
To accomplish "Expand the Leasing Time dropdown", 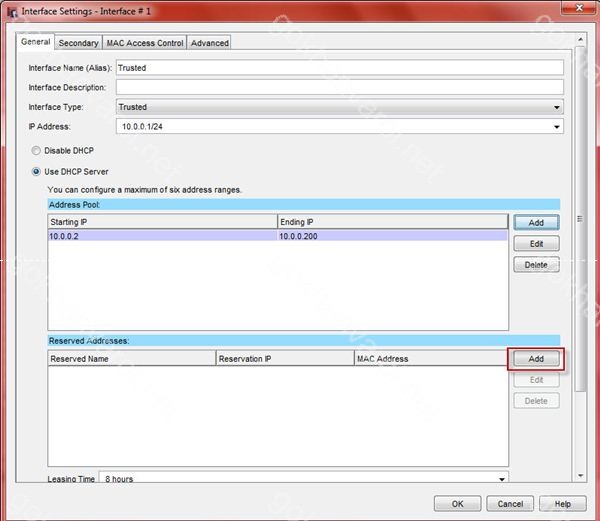I will click(500, 479).
